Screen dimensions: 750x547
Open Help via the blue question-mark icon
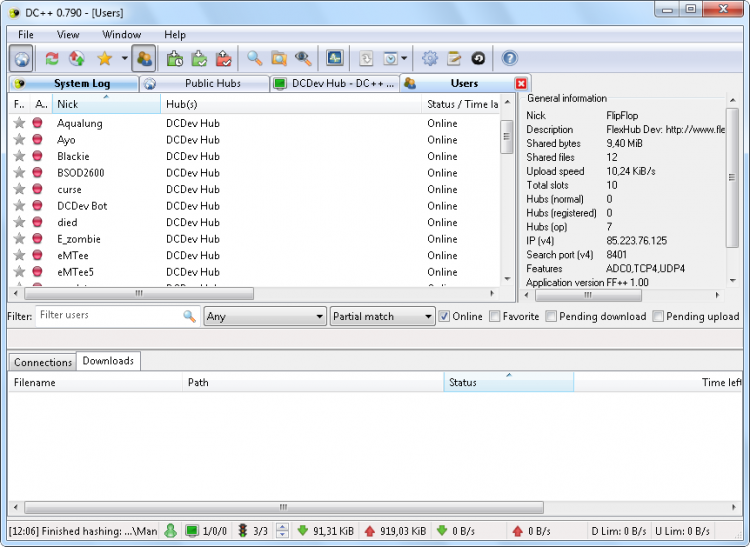[x=509, y=58]
